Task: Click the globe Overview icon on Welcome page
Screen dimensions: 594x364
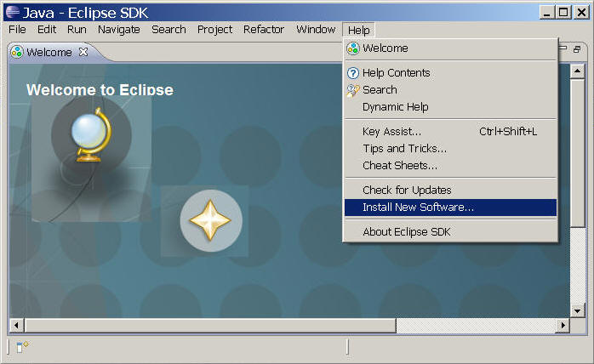Action: [91, 135]
